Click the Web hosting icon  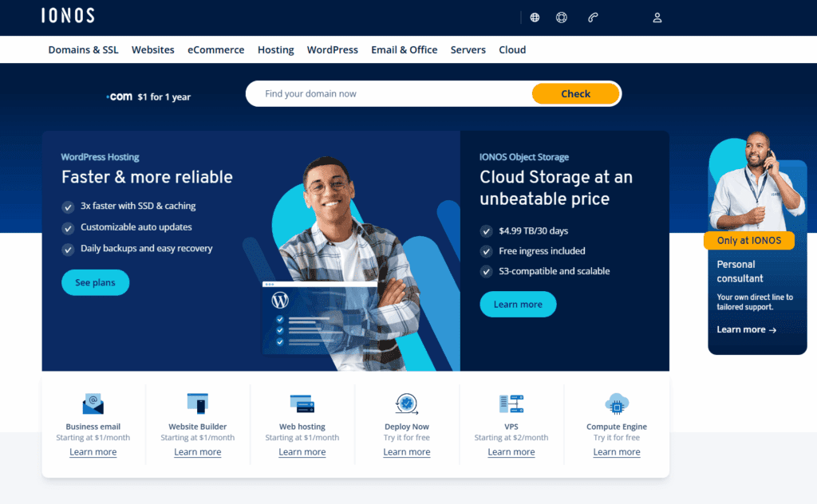302,404
